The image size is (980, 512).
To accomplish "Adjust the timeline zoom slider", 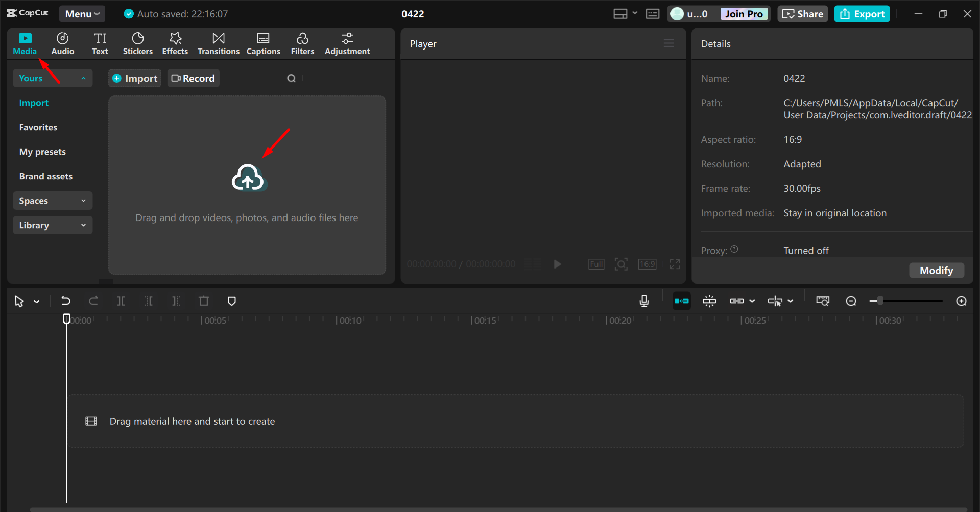I will (879, 301).
